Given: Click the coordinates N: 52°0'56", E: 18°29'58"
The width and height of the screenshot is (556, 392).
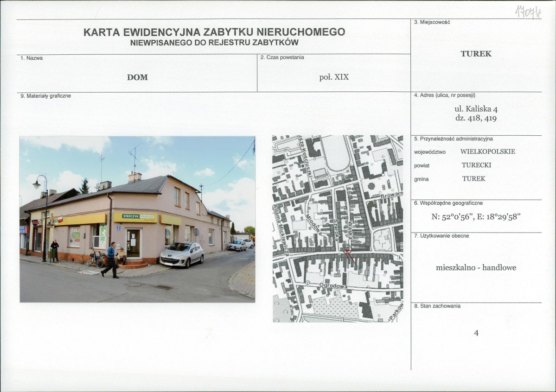Looking at the screenshot, I should click(476, 217).
